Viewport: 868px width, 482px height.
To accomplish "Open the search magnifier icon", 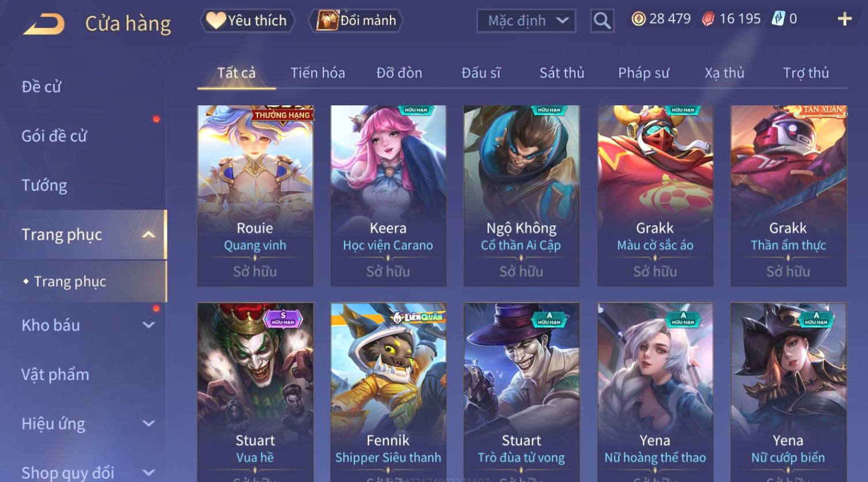I will pos(602,21).
